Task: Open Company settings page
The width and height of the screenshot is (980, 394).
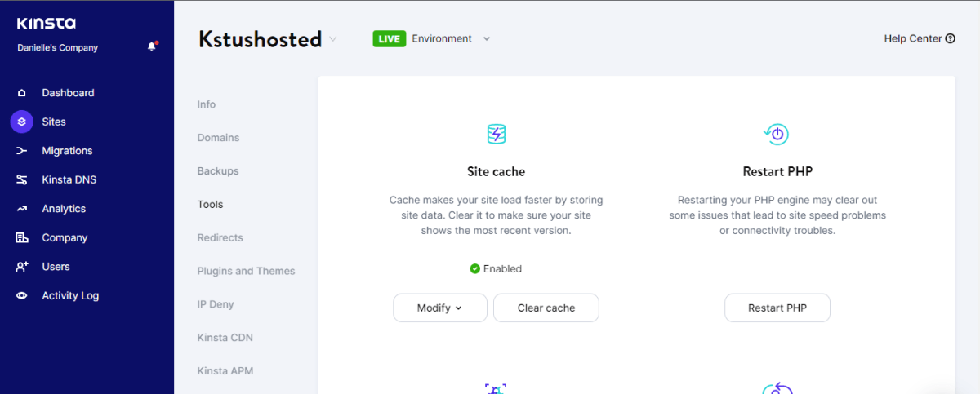Action: pyautogui.click(x=65, y=237)
